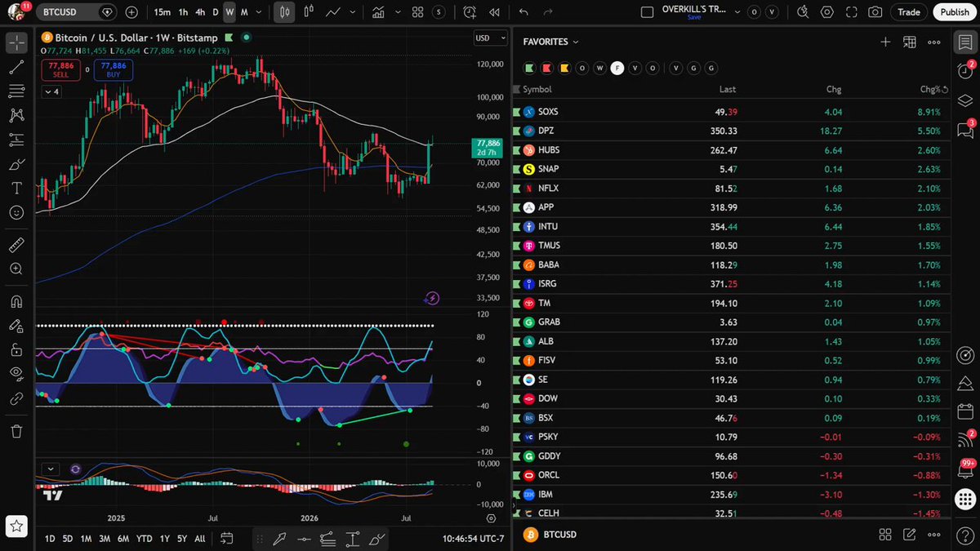Open the emoji icons tool
980x551 pixels.
(17, 211)
